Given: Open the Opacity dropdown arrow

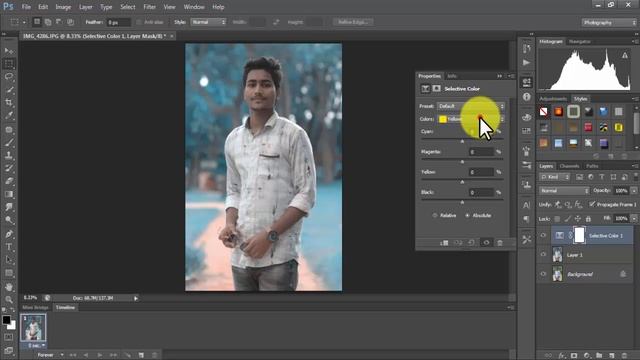Looking at the screenshot, I should click(x=634, y=191).
